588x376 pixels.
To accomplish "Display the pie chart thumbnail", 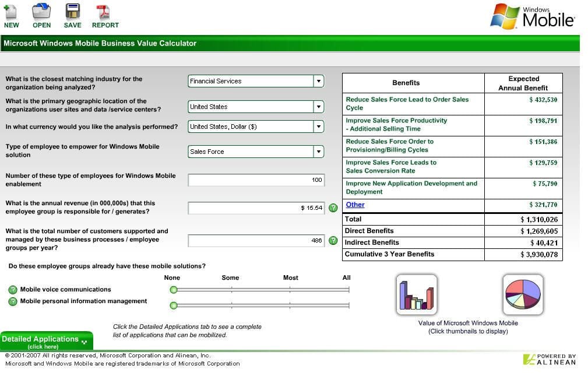I will pyautogui.click(x=523, y=294).
